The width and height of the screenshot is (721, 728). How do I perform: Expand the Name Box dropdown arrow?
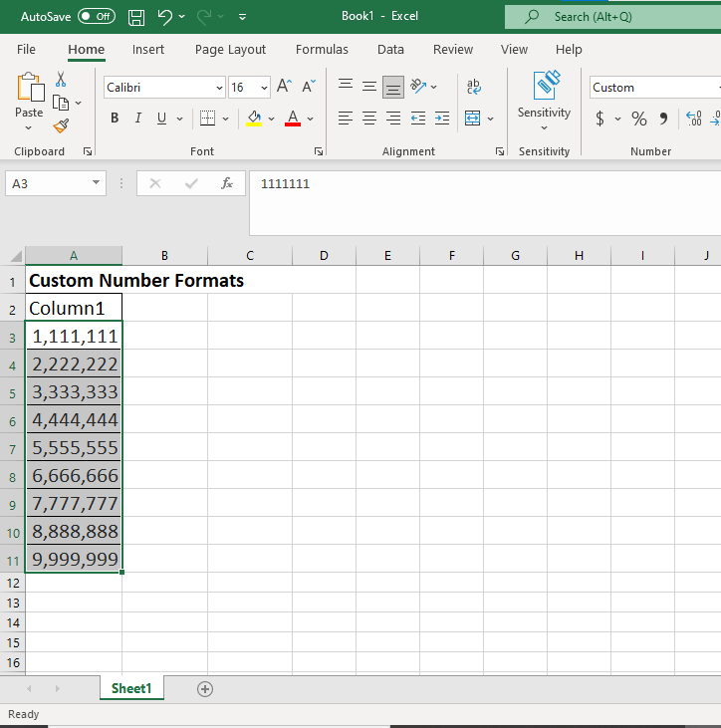pos(97,183)
